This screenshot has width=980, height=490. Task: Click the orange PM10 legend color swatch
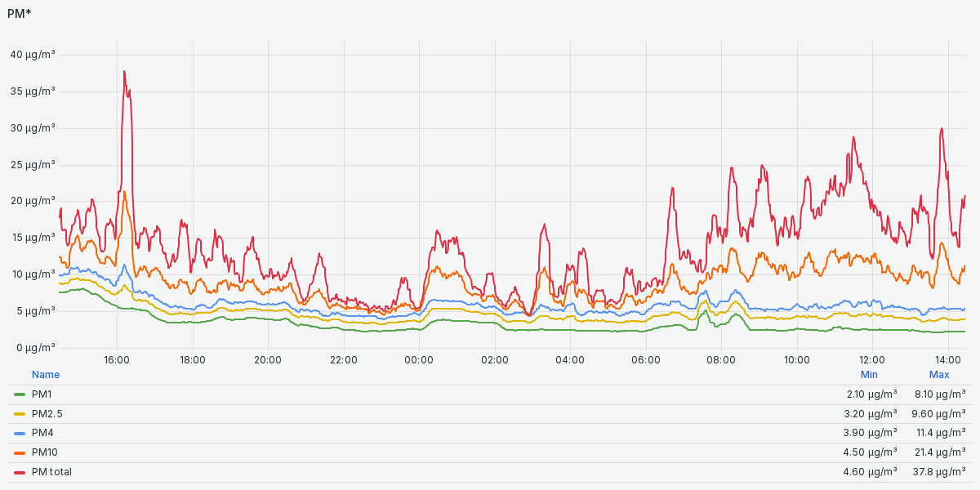click(x=20, y=452)
